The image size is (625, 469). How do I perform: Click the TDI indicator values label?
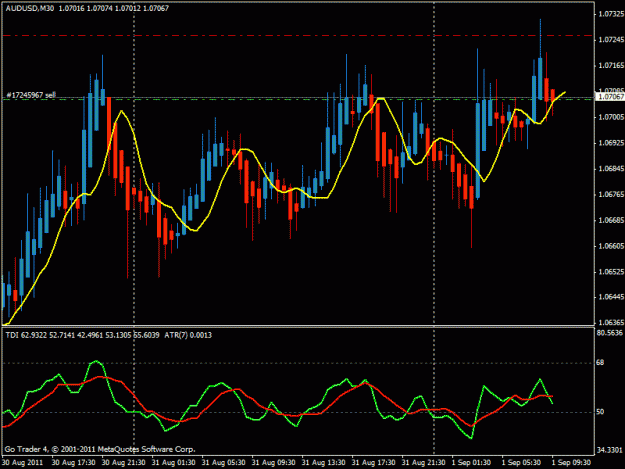83,335
